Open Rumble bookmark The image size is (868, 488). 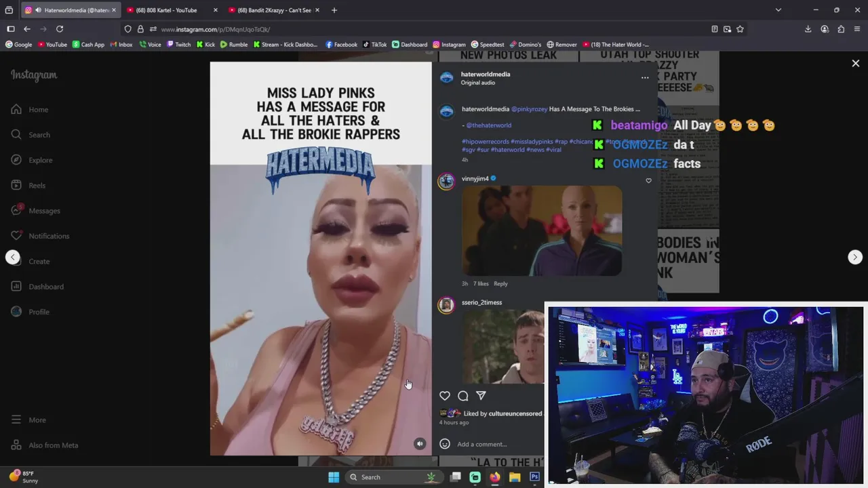[x=234, y=45]
